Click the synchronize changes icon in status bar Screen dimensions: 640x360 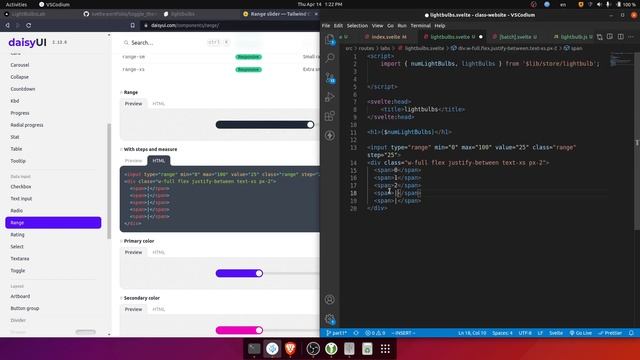356,333
